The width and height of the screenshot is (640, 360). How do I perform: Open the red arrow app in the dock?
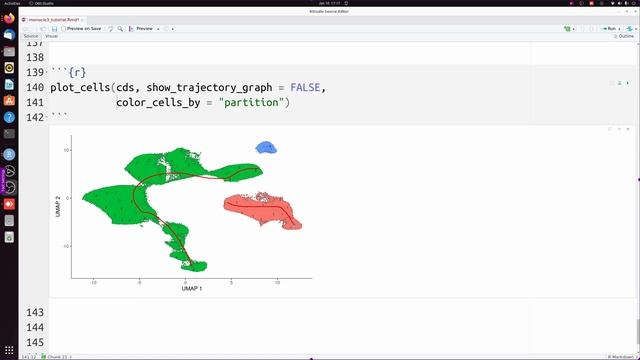click(9, 204)
